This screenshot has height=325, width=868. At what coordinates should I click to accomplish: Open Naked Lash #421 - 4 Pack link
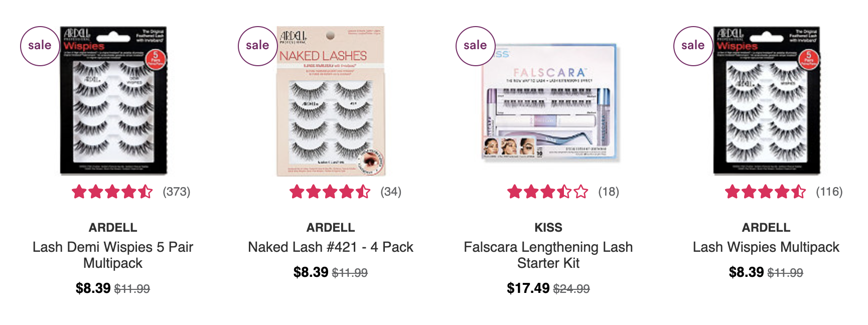tap(331, 247)
